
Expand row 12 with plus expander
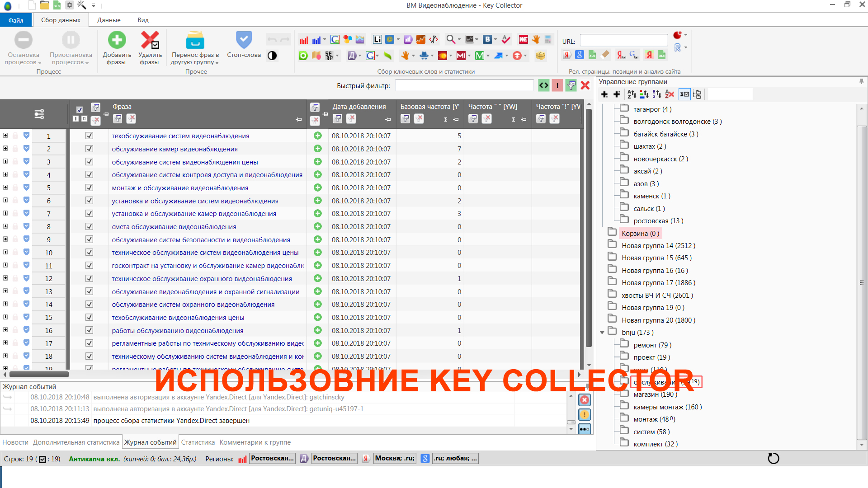(5, 278)
